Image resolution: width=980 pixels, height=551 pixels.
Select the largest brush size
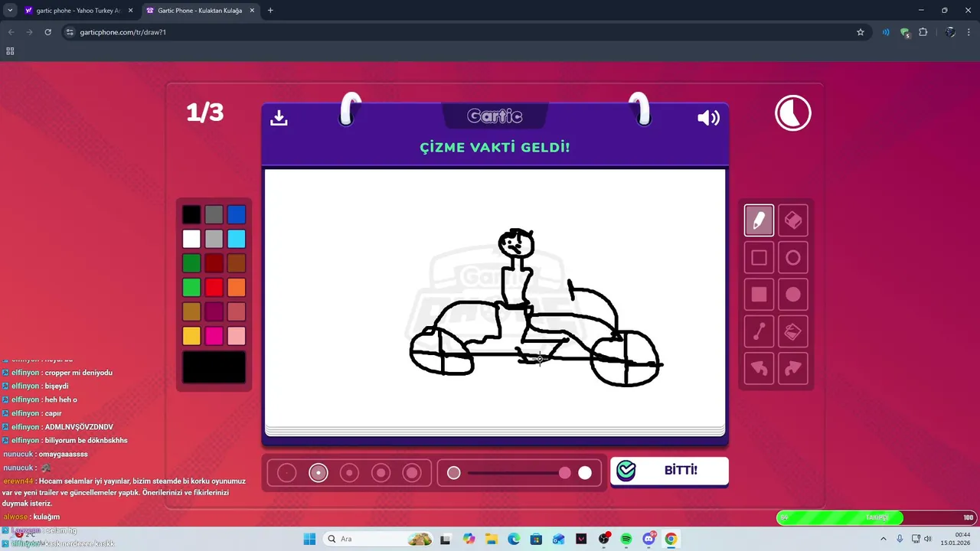(x=413, y=473)
